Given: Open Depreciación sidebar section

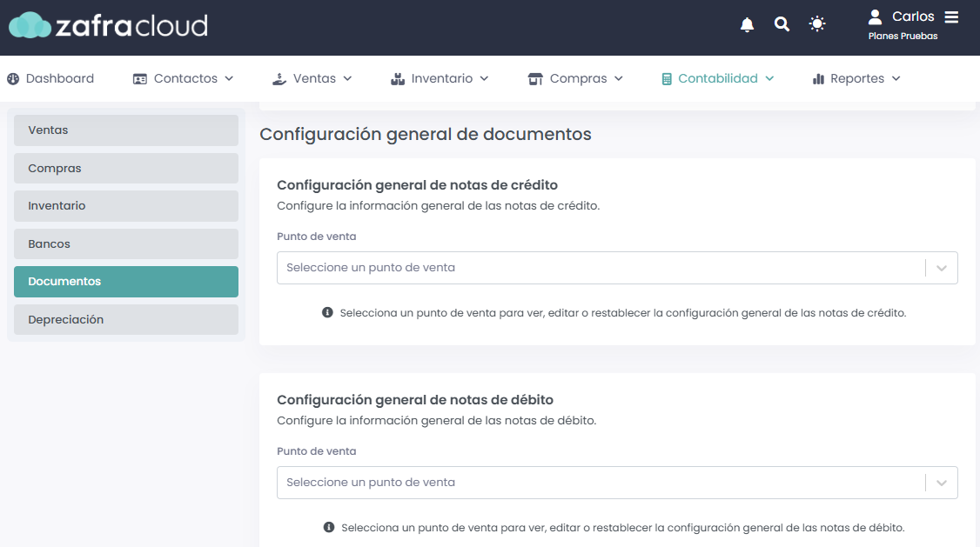Looking at the screenshot, I should tap(126, 319).
